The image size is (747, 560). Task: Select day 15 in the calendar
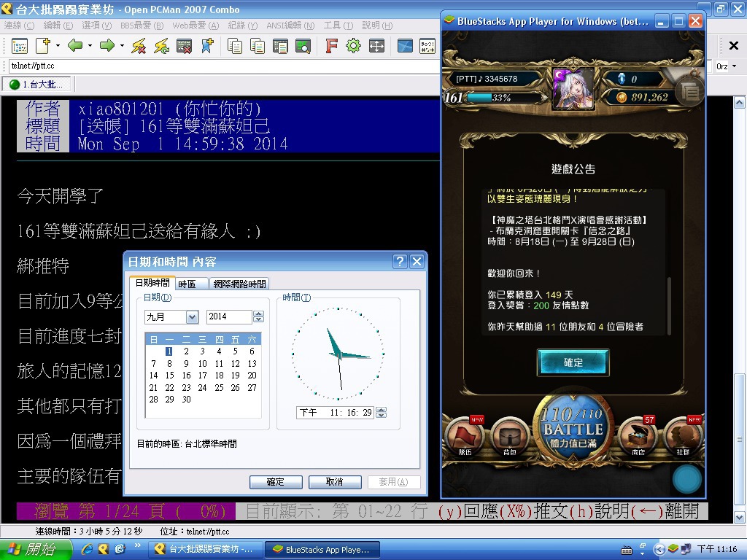(169, 376)
